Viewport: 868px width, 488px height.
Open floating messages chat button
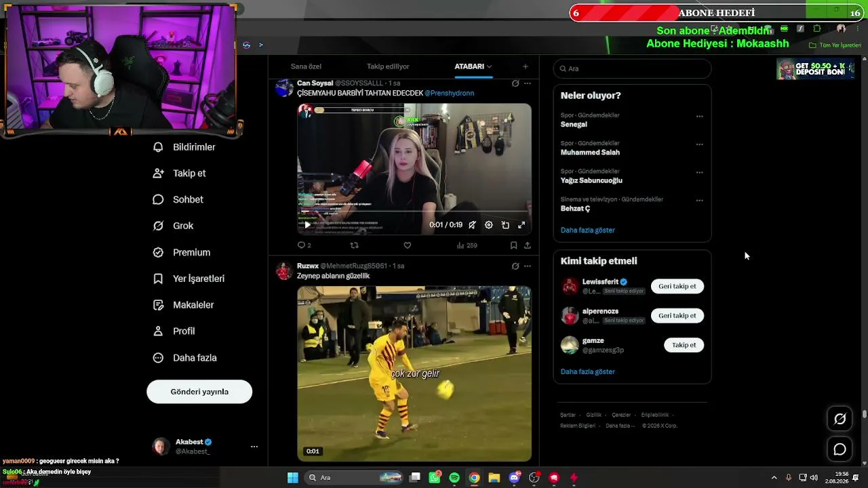[x=840, y=449]
